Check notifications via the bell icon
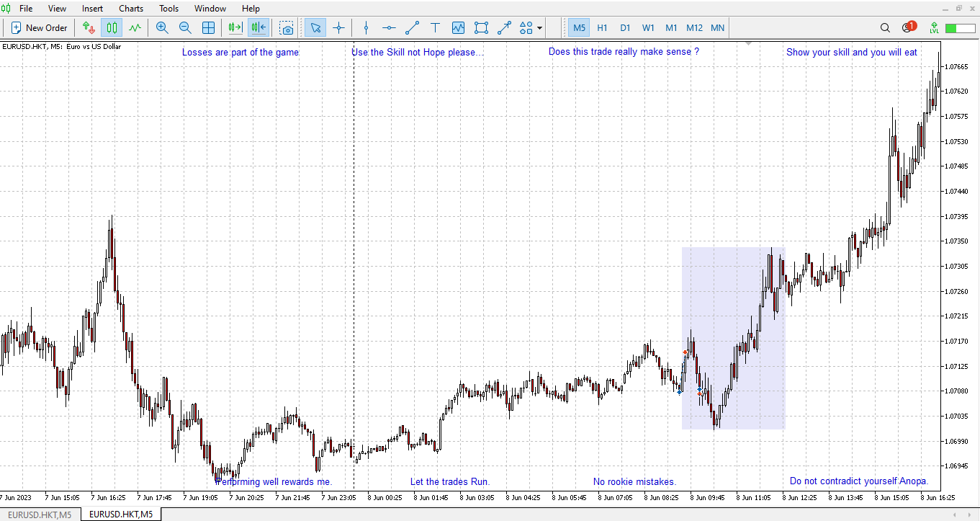The width and height of the screenshot is (980, 521). click(906, 27)
